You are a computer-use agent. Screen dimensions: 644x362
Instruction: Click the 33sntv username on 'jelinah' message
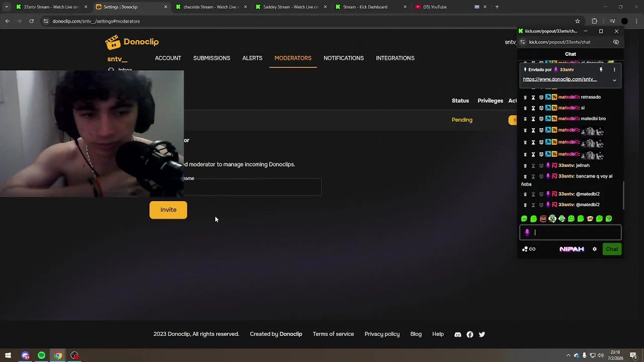(566, 165)
